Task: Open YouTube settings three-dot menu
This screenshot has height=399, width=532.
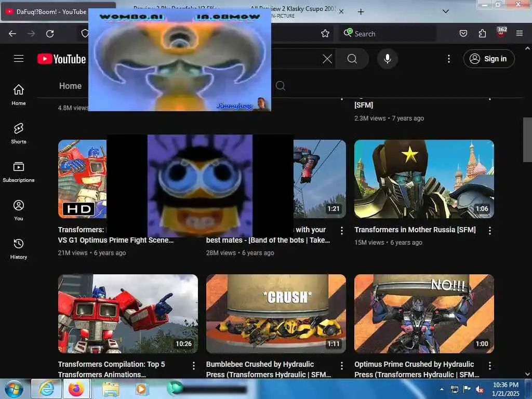Action: pos(449,59)
